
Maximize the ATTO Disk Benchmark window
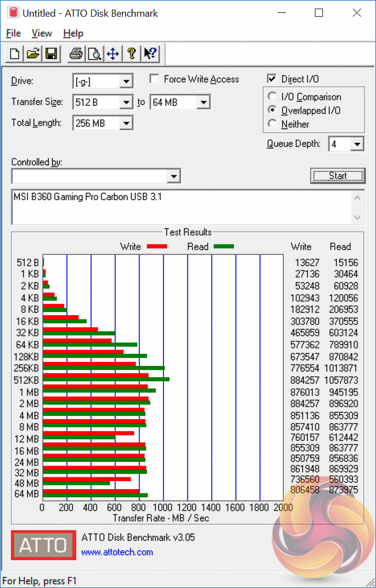(319, 13)
